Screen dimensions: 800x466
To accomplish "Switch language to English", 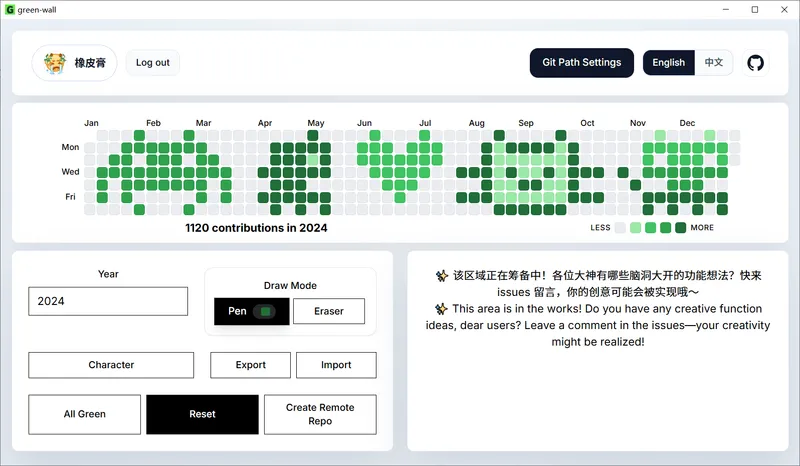I will point(668,63).
